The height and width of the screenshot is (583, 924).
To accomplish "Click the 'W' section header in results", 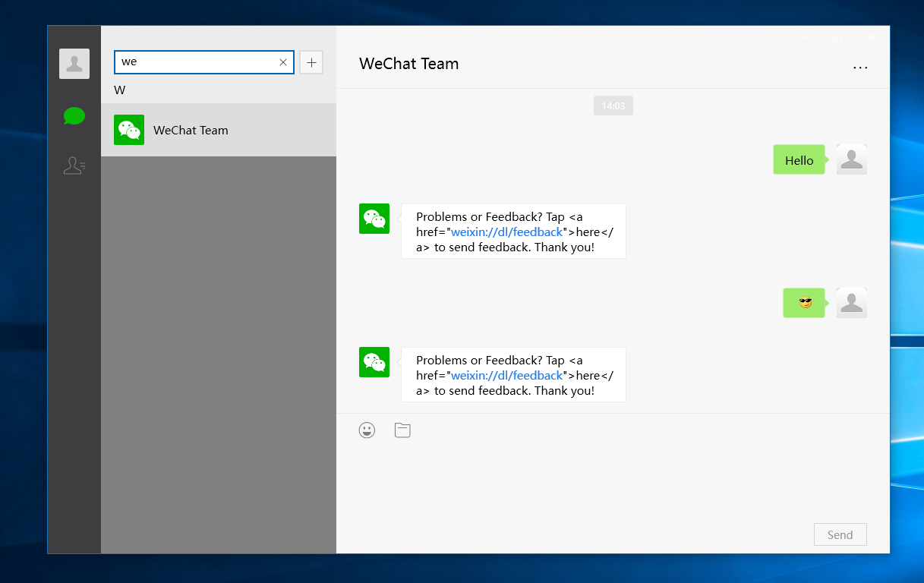I will (x=120, y=90).
